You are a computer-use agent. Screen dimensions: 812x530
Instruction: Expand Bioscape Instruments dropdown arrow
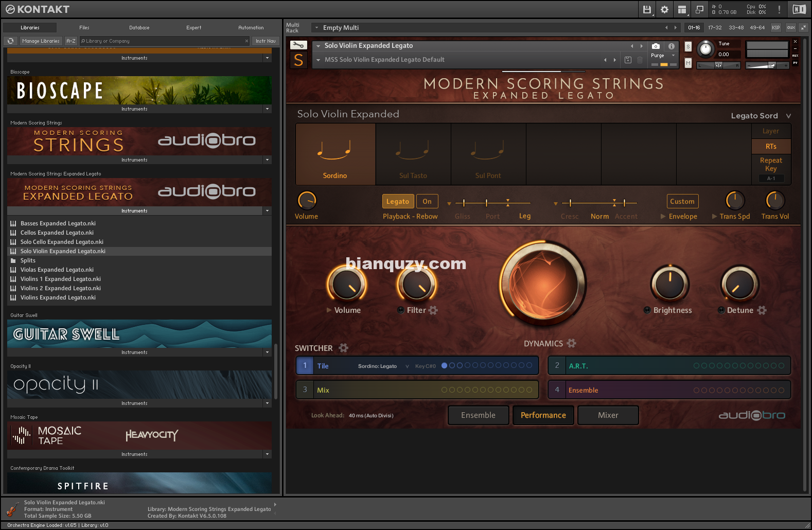tap(267, 109)
